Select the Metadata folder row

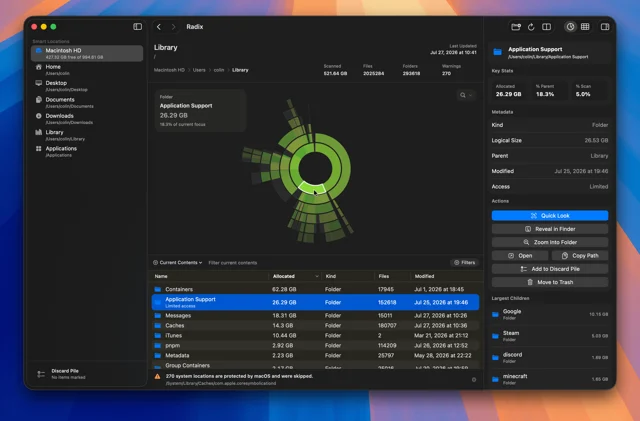(315, 356)
